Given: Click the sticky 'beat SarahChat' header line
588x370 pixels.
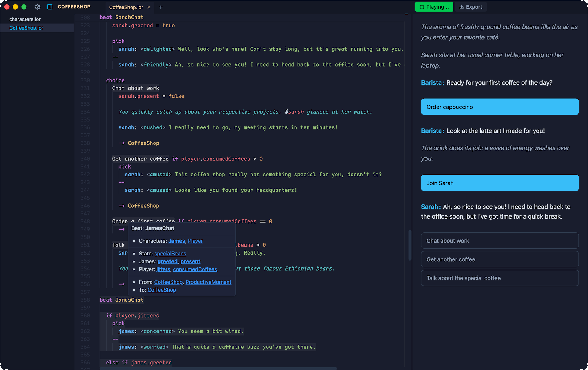Looking at the screenshot, I should tap(122, 17).
